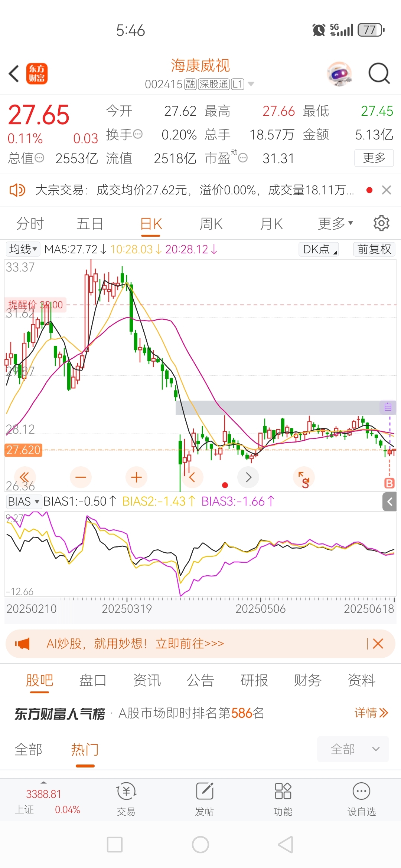
Task: Tap the search magnifier icon
Action: click(x=379, y=73)
